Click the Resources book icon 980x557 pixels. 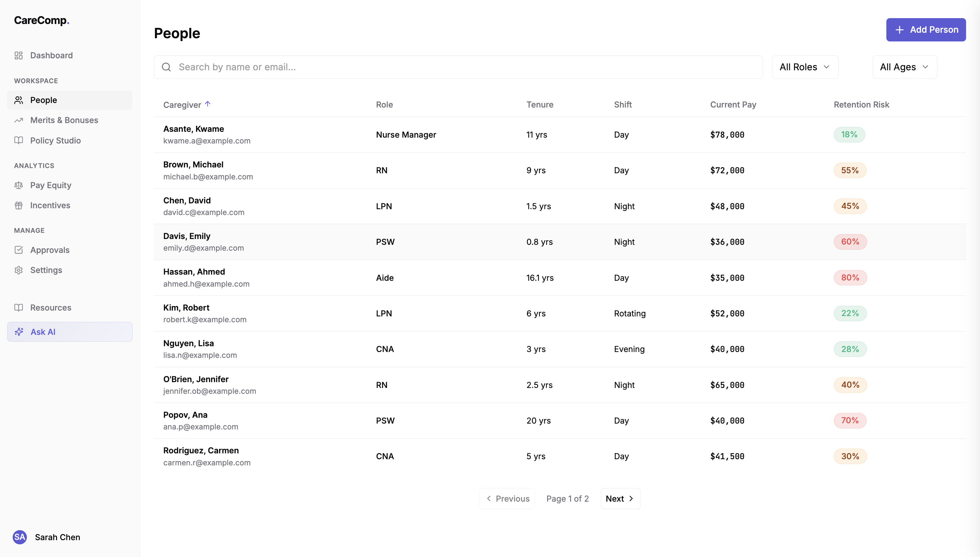[18, 308]
